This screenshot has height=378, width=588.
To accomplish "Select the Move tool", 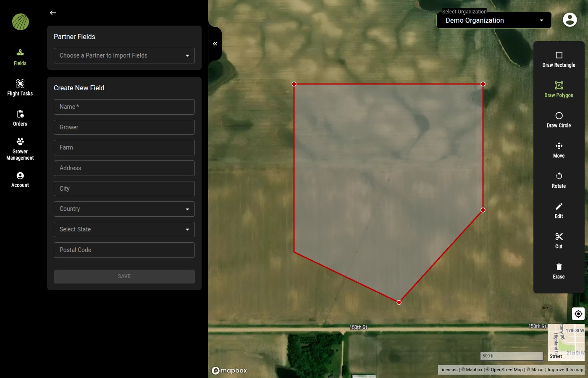I will [559, 150].
